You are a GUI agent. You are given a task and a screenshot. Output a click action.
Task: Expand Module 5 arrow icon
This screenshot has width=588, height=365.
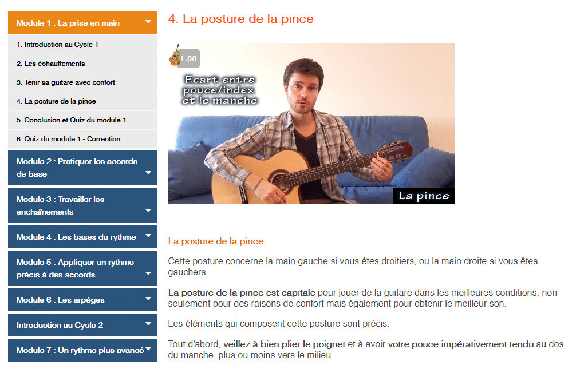pyautogui.click(x=148, y=273)
